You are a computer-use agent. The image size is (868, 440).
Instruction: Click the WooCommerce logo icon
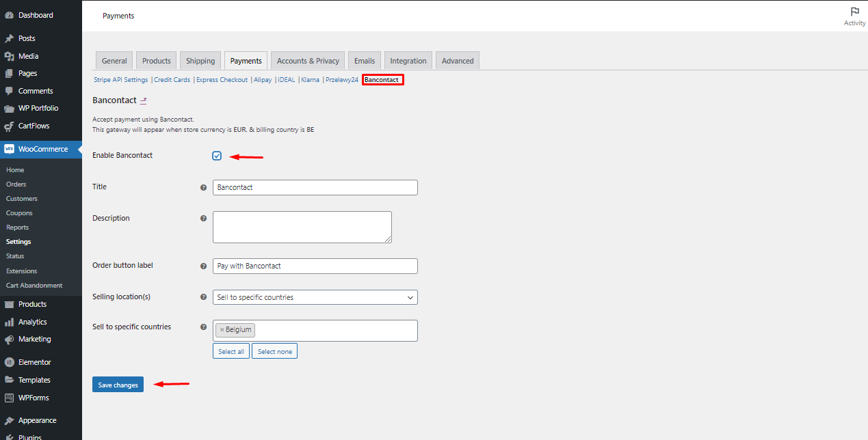click(x=10, y=149)
